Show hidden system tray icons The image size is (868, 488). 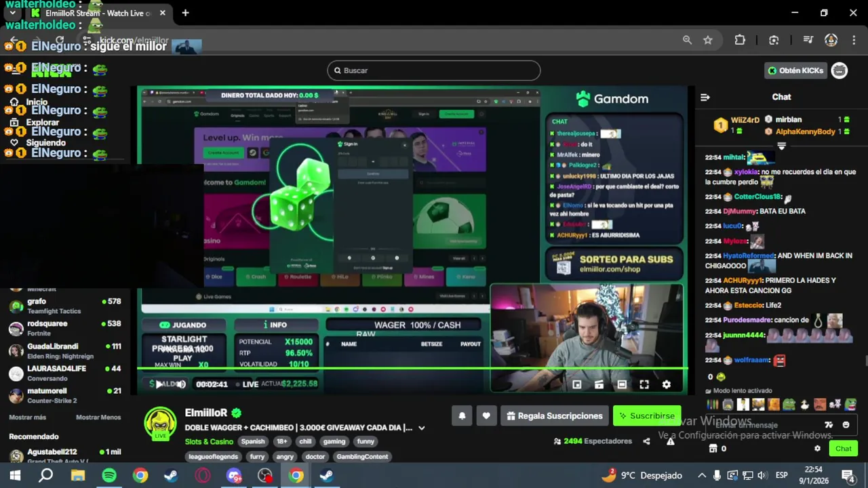click(x=702, y=476)
